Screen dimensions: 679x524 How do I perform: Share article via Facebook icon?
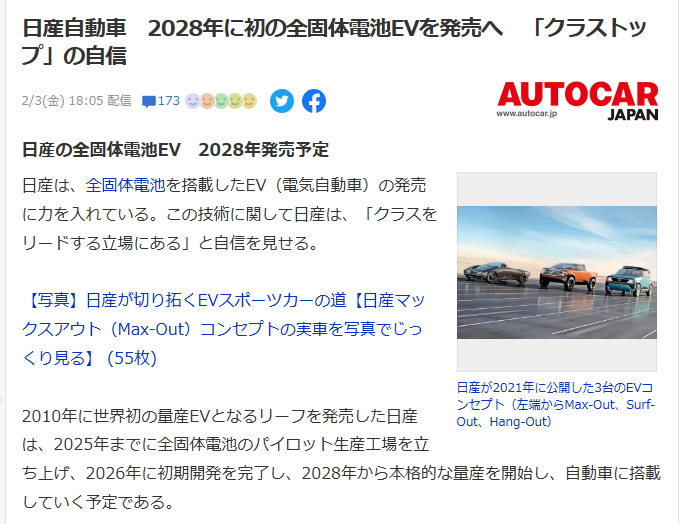pos(314,101)
